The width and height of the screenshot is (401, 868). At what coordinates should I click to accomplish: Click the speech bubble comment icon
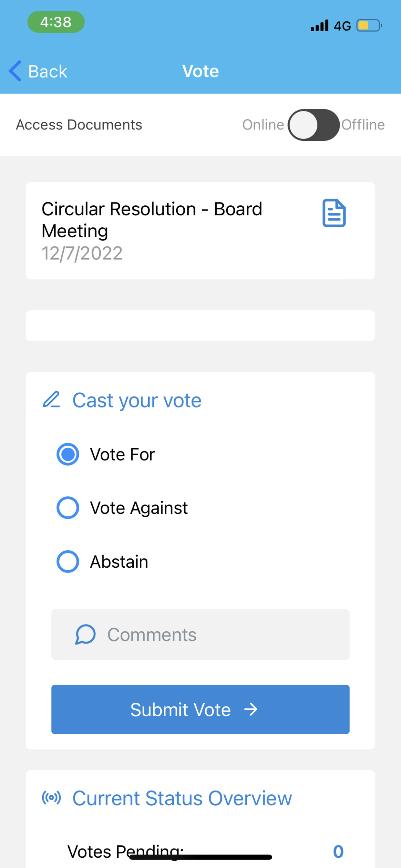(85, 635)
